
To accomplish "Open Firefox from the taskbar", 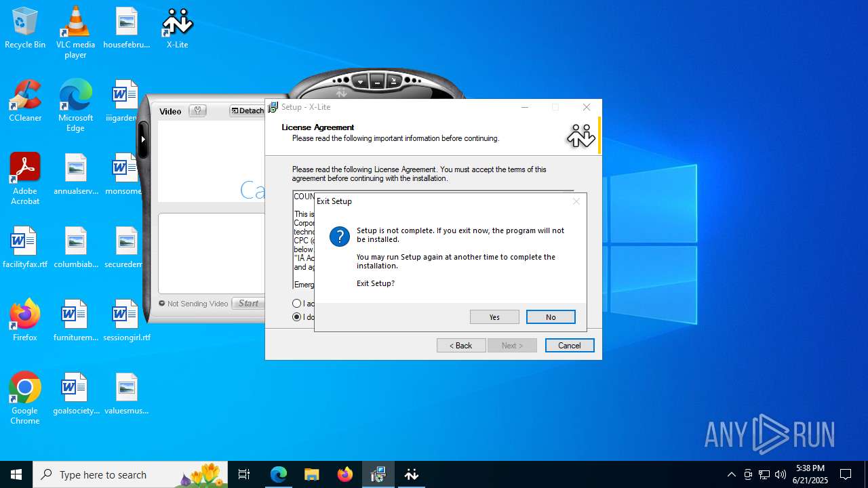I will (x=345, y=474).
